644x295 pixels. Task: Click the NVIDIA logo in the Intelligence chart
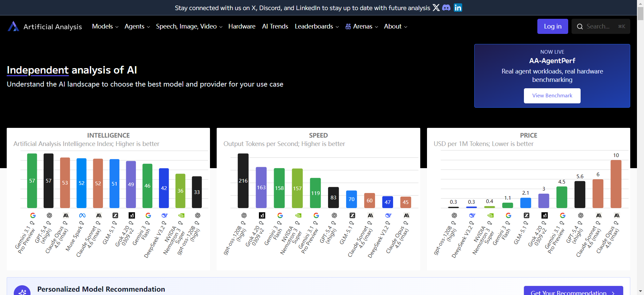pyautogui.click(x=181, y=215)
